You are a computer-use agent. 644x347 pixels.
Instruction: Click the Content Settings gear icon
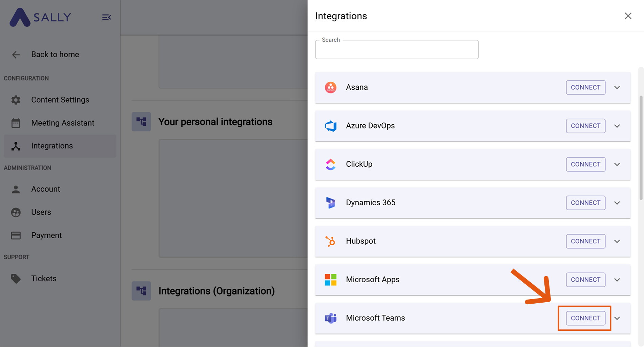(x=16, y=100)
